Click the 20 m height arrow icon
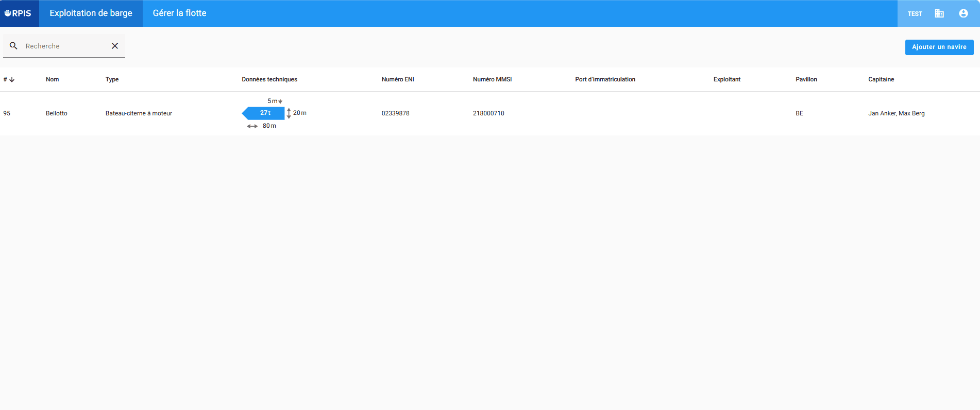980x410 pixels. coord(289,113)
